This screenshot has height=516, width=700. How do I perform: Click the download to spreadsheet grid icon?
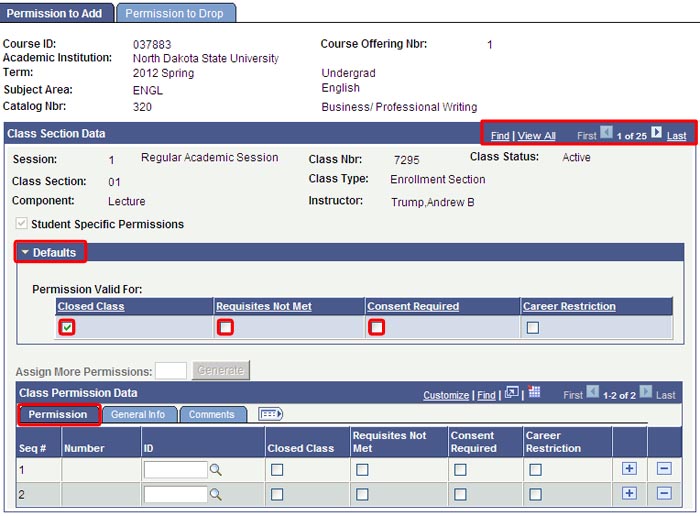point(533,393)
